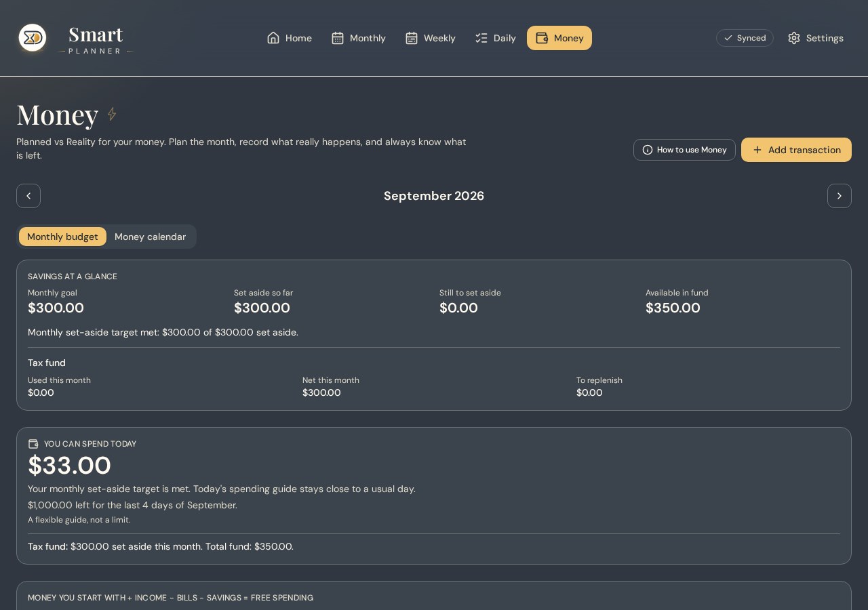Go to next month with right chevron
868x610 pixels.
click(x=840, y=196)
